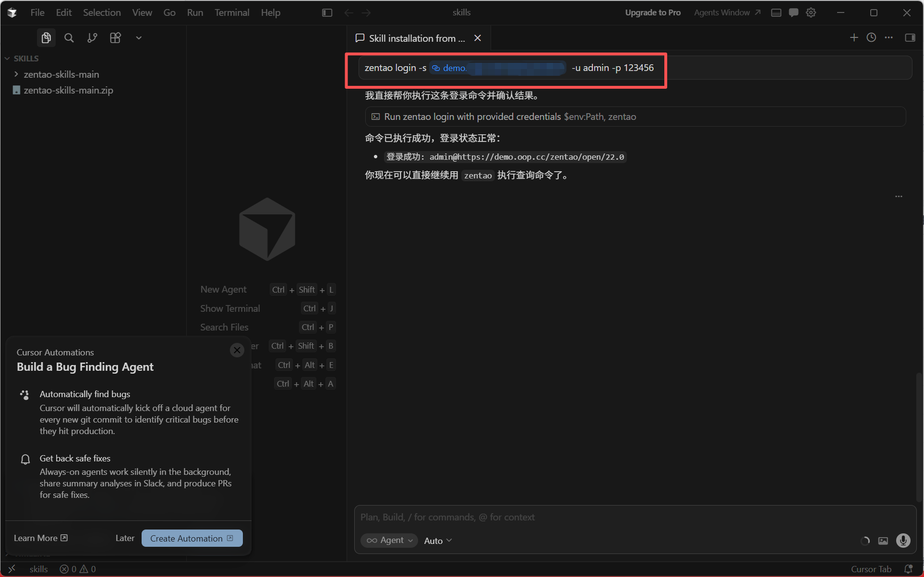Start a new chat with plus icon
The width and height of the screenshot is (924, 577).
tap(854, 38)
